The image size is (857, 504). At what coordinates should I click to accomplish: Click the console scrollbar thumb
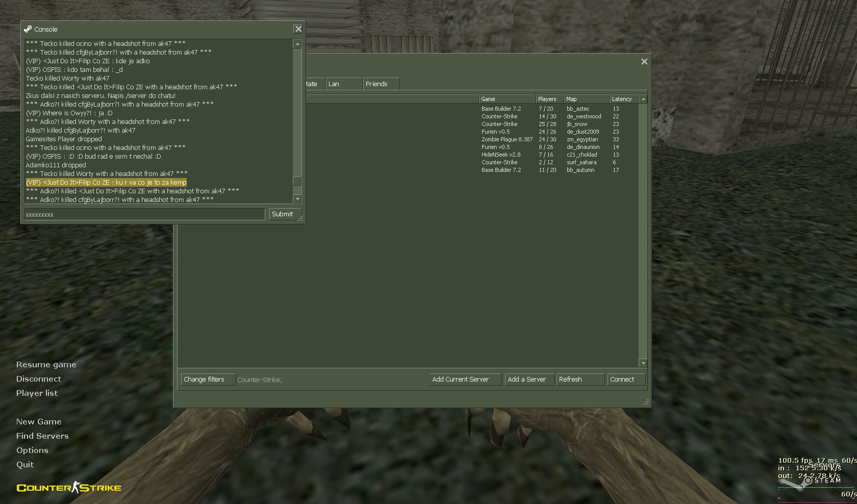pos(297,181)
